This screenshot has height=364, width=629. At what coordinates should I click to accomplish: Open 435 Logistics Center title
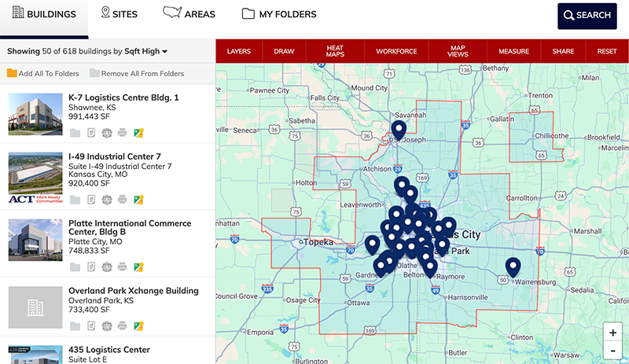coord(109,350)
